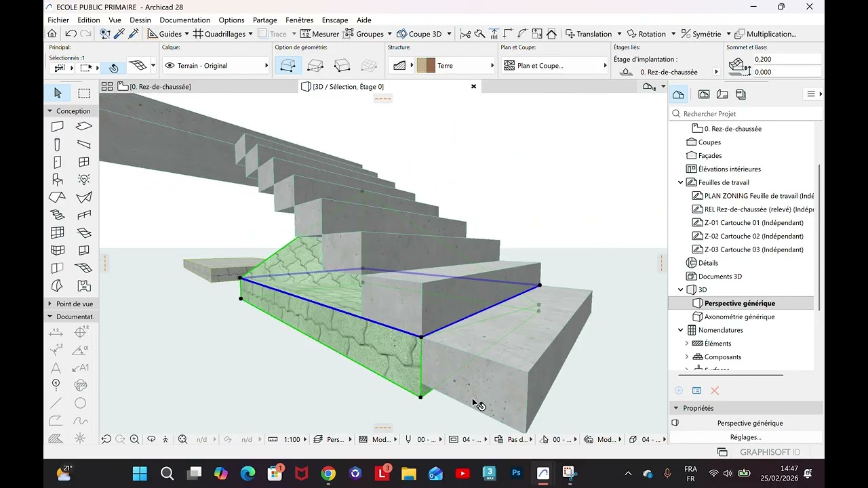
Task: Collapse Feuilles de travail tree node
Action: point(681,182)
